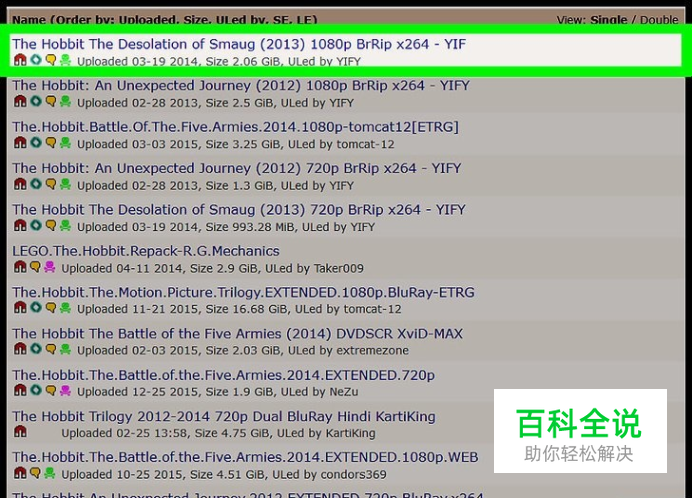
Task: Open uploader condors369 profile
Action: tap(353, 475)
